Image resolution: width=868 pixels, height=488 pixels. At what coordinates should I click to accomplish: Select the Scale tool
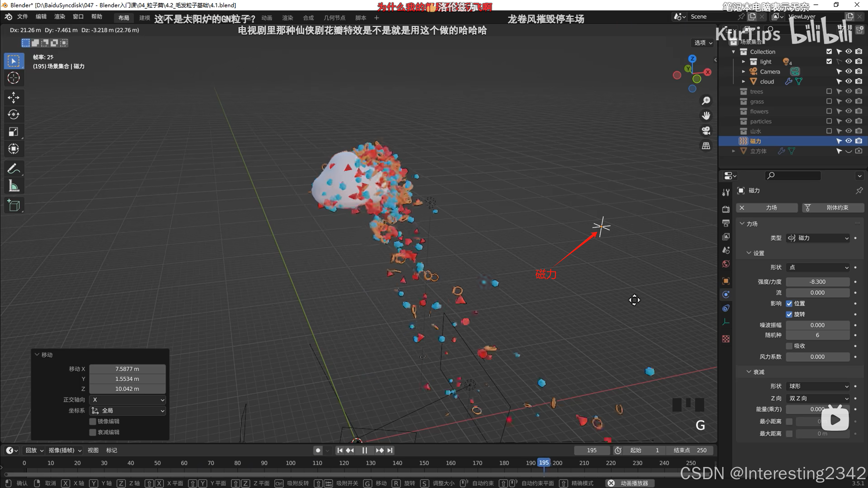click(x=14, y=131)
